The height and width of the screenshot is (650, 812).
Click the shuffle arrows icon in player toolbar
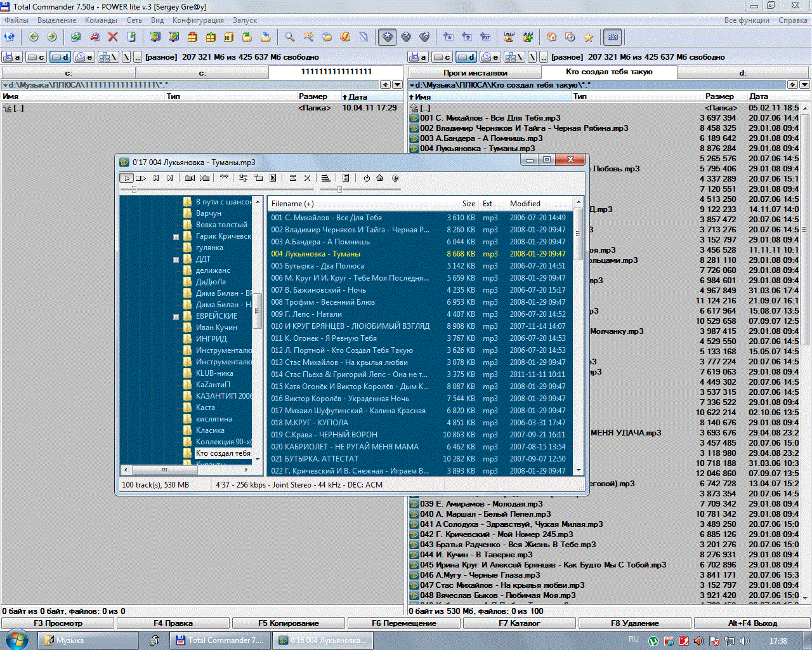tap(224, 177)
